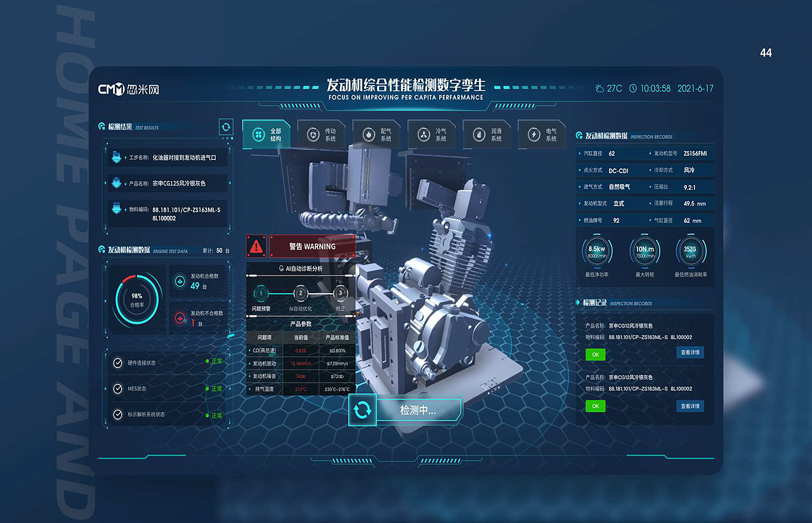The width and height of the screenshot is (812, 523).
Task: Click the clock icon beside 10:03:58
Action: 632,88
